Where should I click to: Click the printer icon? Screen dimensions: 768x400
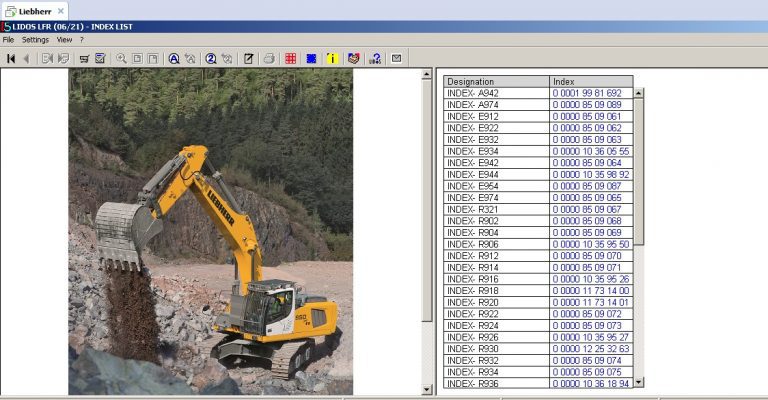click(269, 59)
